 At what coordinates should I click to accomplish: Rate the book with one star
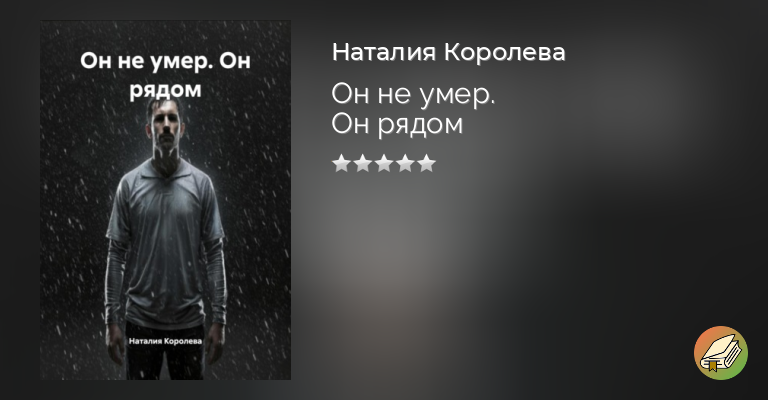point(341,164)
